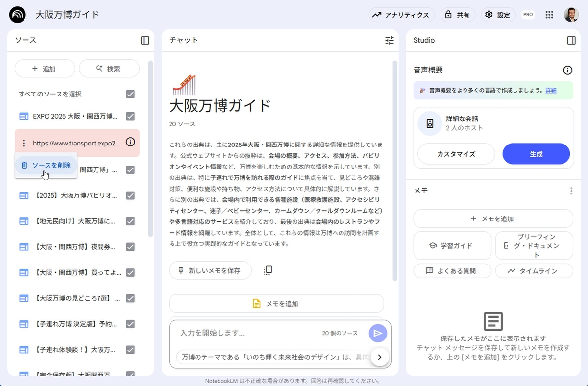
Task: Toggle checkbox for 【大阪万博の見どころ7選】 source
Action: 130,298
